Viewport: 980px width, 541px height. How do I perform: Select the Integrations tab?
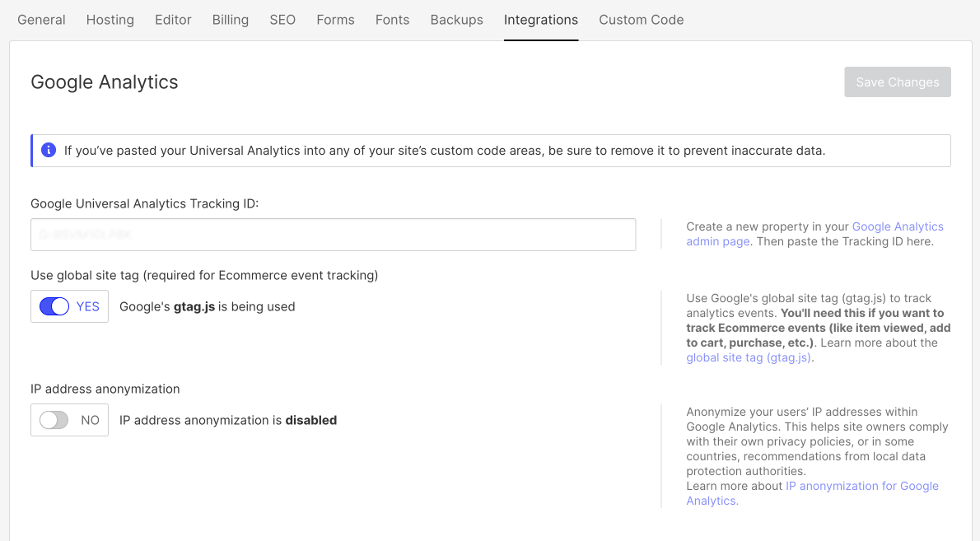(540, 20)
